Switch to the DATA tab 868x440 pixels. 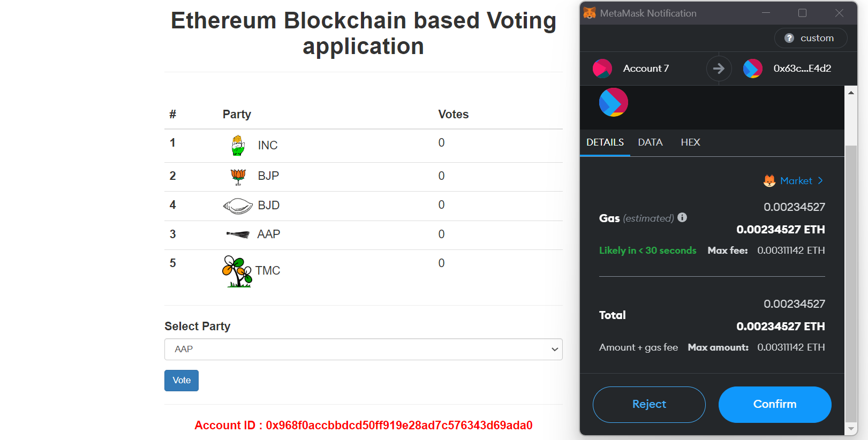(x=650, y=142)
